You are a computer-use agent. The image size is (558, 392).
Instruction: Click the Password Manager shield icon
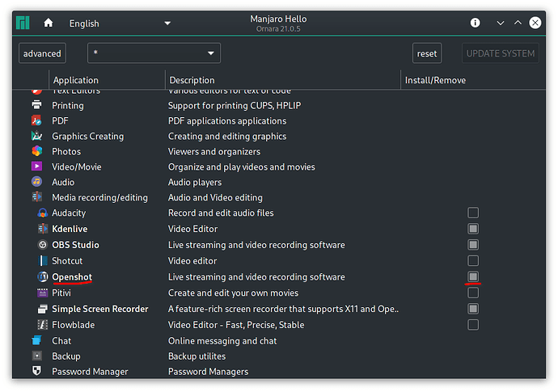[36, 371]
